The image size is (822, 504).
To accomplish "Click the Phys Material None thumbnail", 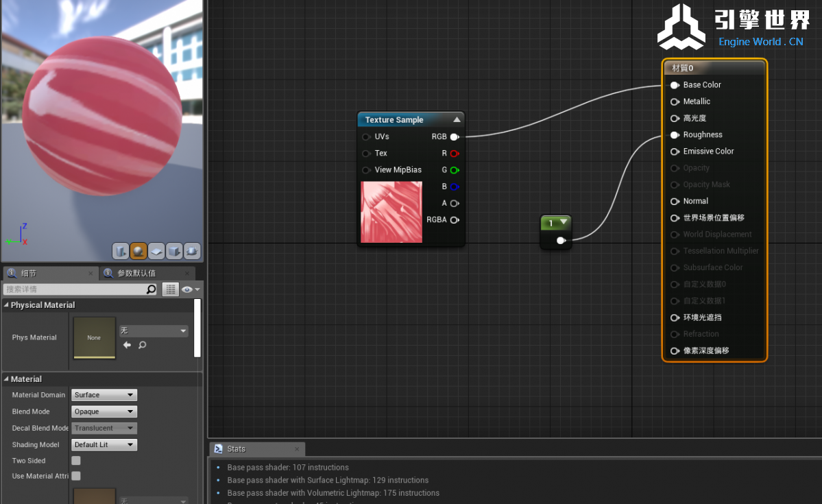I will pos(95,337).
